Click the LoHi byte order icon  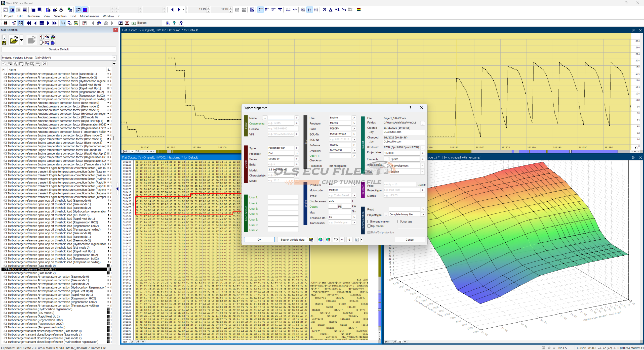pos(288,10)
